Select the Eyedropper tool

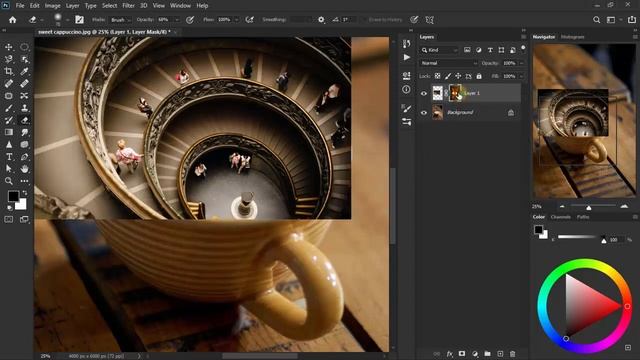24,71
